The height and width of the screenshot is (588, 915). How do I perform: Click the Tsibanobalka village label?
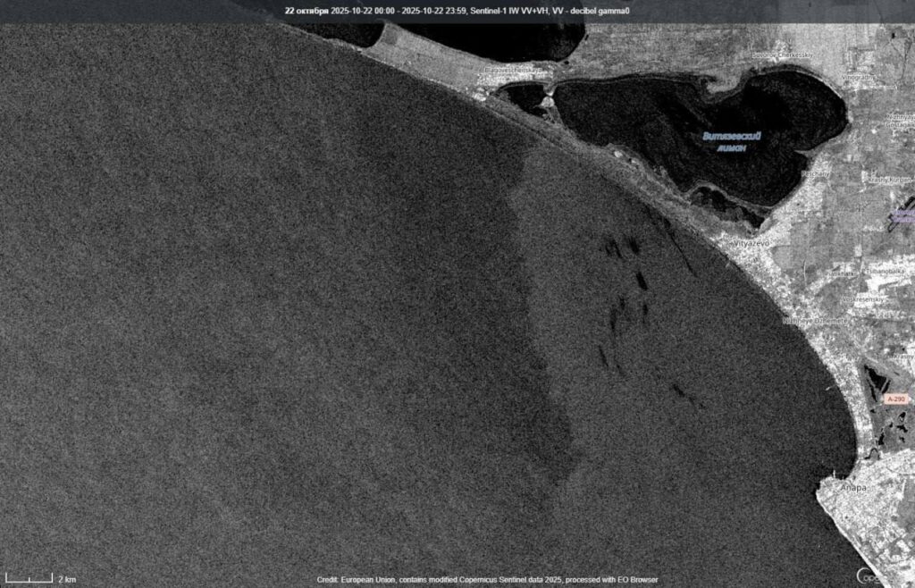pos(885,271)
